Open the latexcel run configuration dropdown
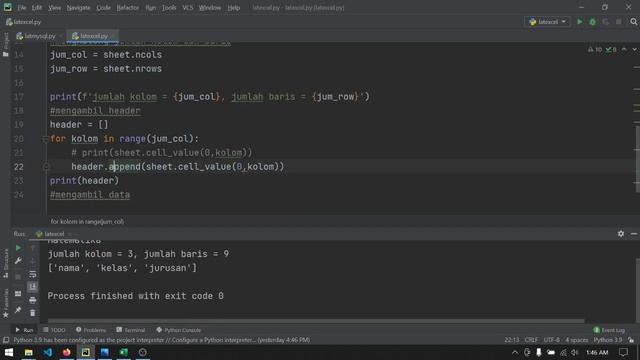The image size is (640, 360). tap(547, 22)
